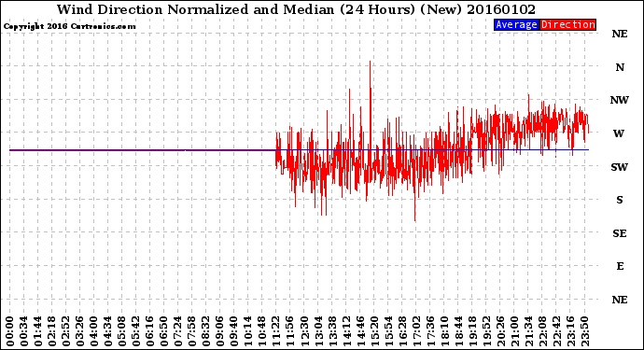Select the 15:20 time axis label
The height and width of the screenshot is (350, 644).
pyautogui.click(x=373, y=331)
